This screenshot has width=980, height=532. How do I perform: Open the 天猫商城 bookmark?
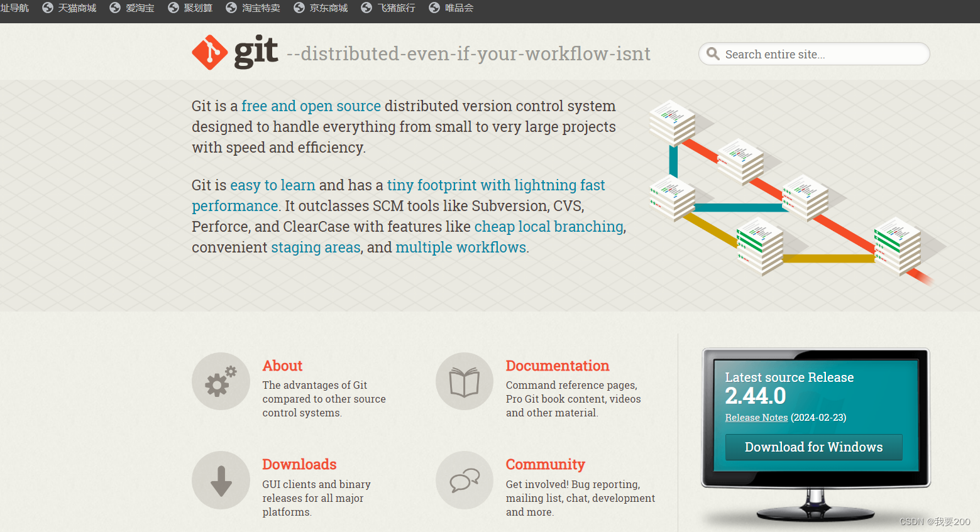pyautogui.click(x=77, y=8)
